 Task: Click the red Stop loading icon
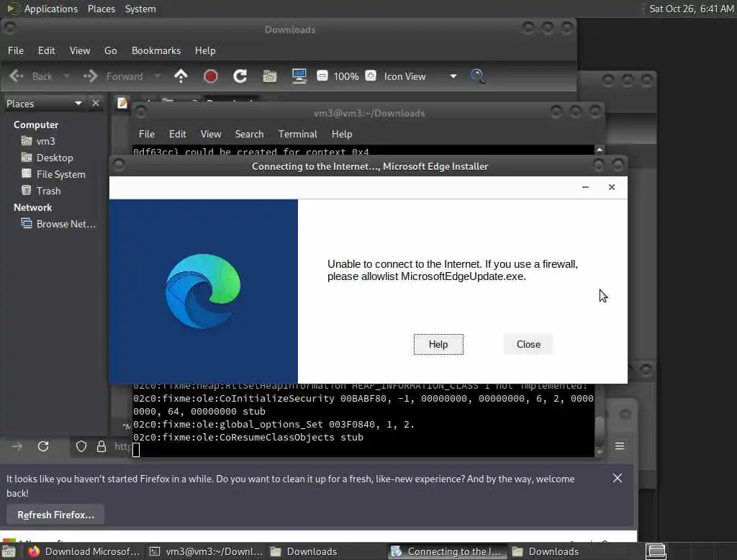[211, 76]
